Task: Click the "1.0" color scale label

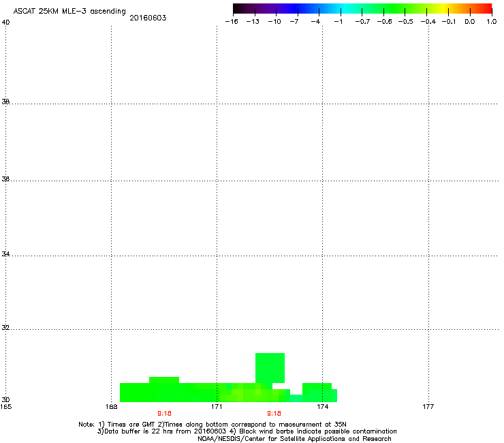Action: [x=492, y=22]
